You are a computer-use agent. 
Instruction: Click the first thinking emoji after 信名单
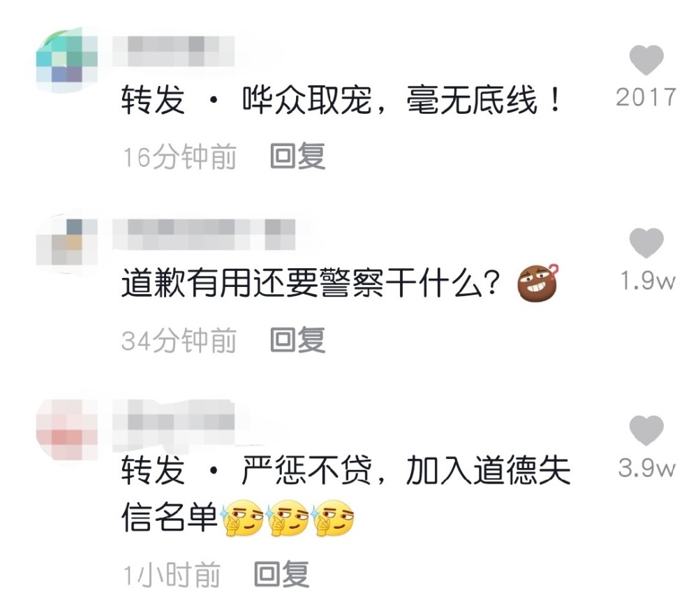point(242,518)
